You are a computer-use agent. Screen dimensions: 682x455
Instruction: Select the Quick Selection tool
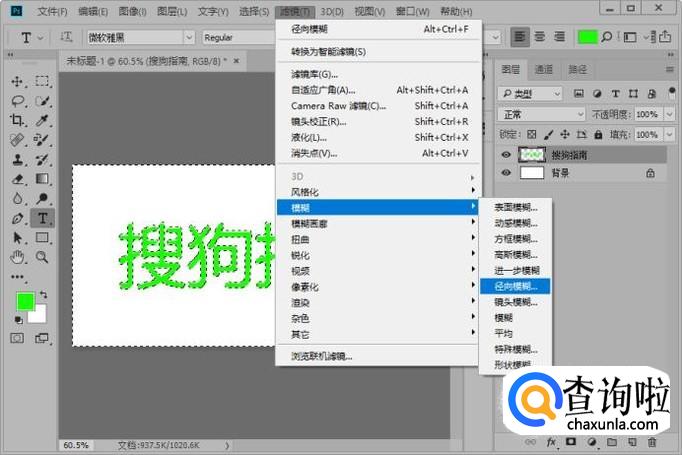(x=42, y=101)
